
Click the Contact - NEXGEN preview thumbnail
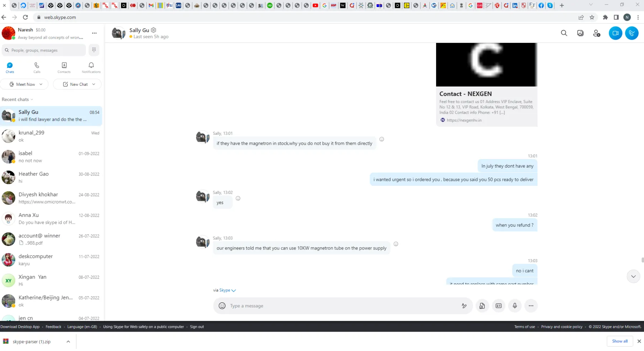pos(487,65)
